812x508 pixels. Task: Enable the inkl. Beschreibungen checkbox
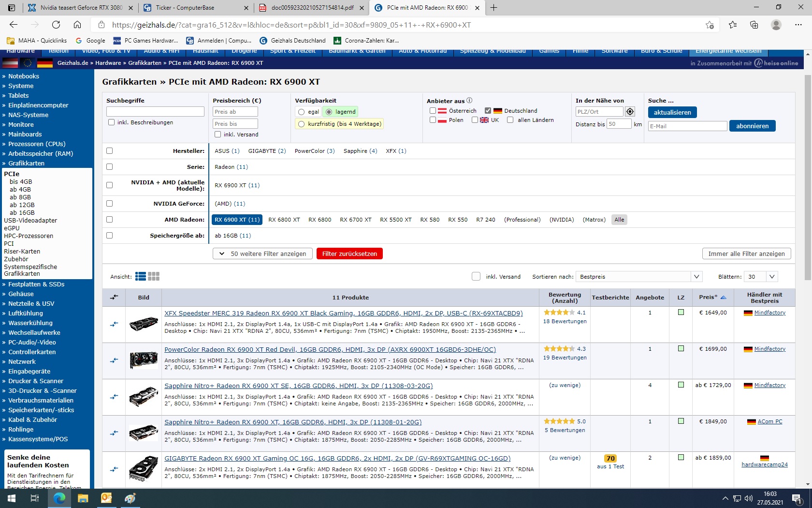coord(112,122)
